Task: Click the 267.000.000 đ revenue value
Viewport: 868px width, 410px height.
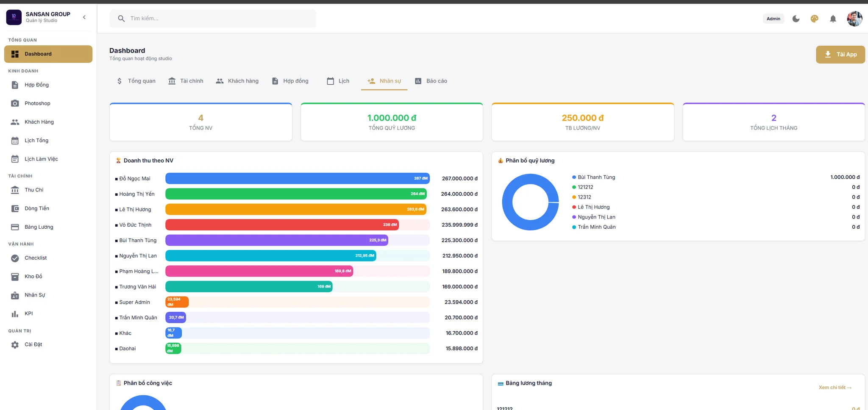Action: tap(460, 179)
